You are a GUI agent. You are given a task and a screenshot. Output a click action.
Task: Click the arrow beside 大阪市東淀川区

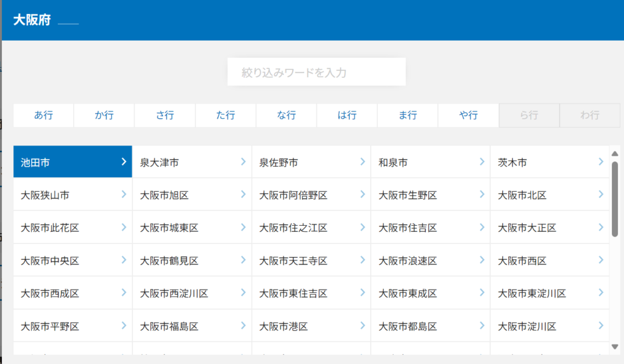click(601, 293)
